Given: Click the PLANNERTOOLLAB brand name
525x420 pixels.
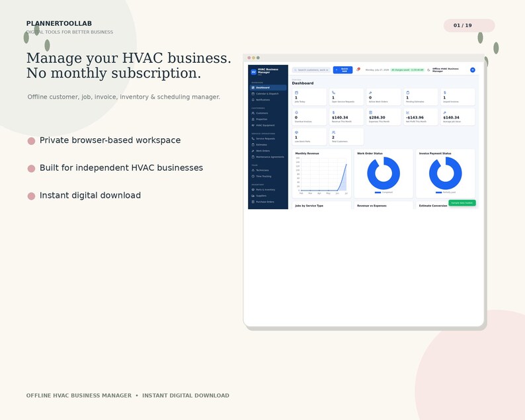Looking at the screenshot, I should pyautogui.click(x=59, y=23).
